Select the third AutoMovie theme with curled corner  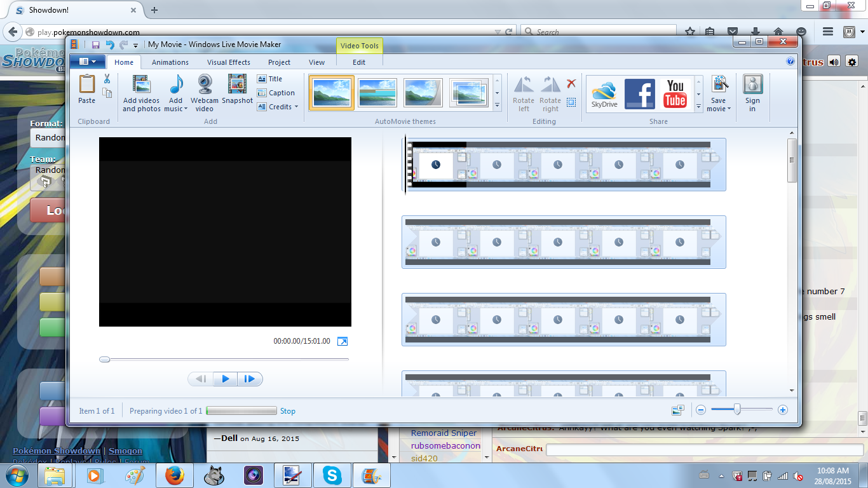click(423, 93)
